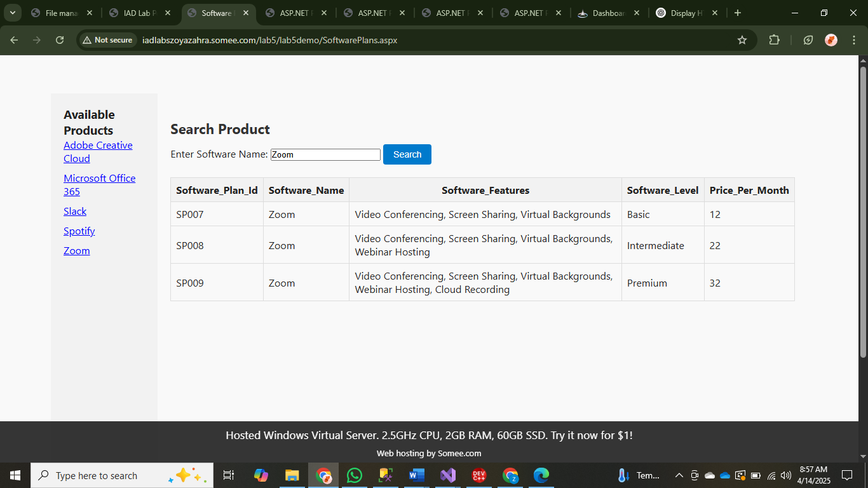Click the browser address bar URL
Viewport: 868px width, 488px height.
[270, 40]
